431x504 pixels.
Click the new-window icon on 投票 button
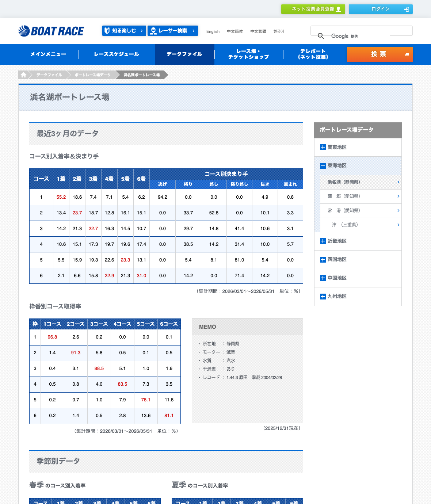(407, 54)
